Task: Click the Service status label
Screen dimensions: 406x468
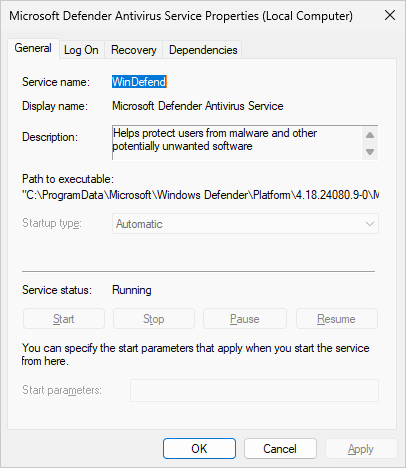Action: [57, 290]
